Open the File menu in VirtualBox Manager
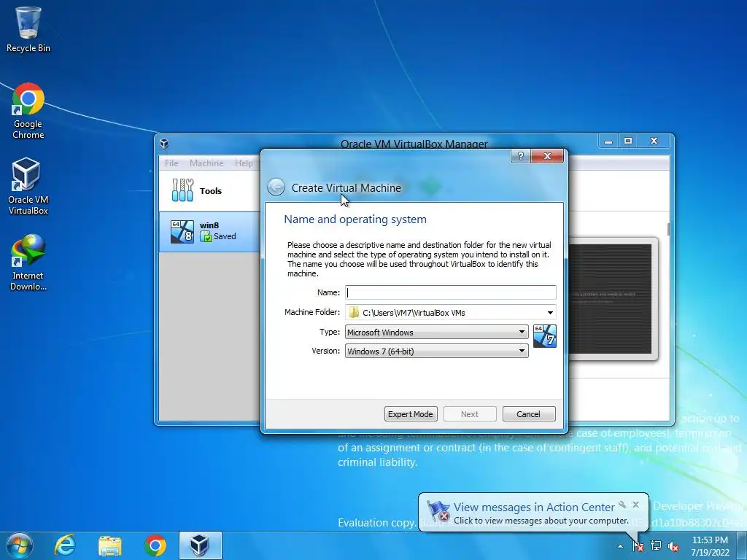Image resolution: width=747 pixels, height=560 pixels. pos(171,163)
